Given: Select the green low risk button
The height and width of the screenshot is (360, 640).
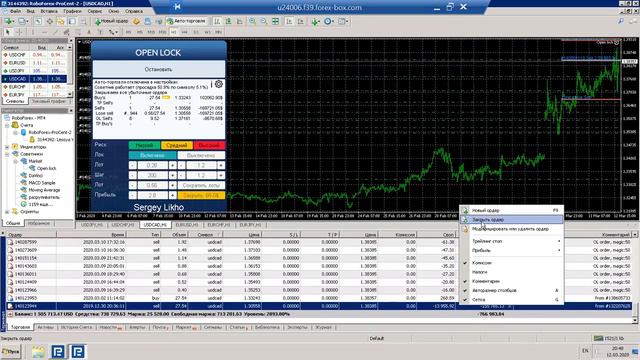Looking at the screenshot, I should (144, 145).
